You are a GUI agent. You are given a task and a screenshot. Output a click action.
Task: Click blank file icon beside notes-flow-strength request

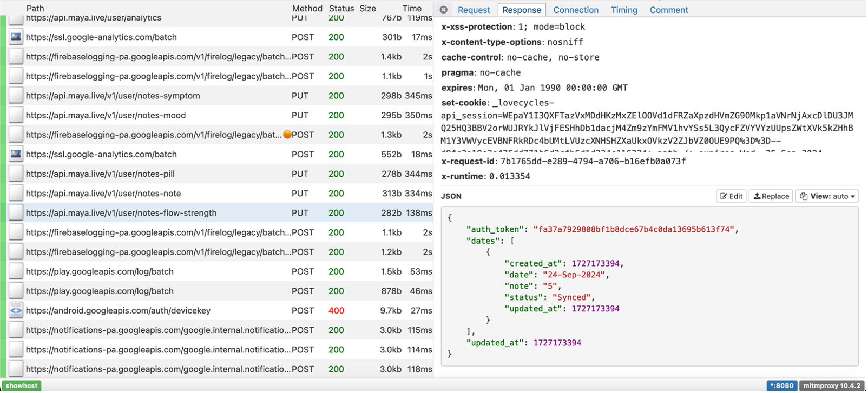click(16, 213)
